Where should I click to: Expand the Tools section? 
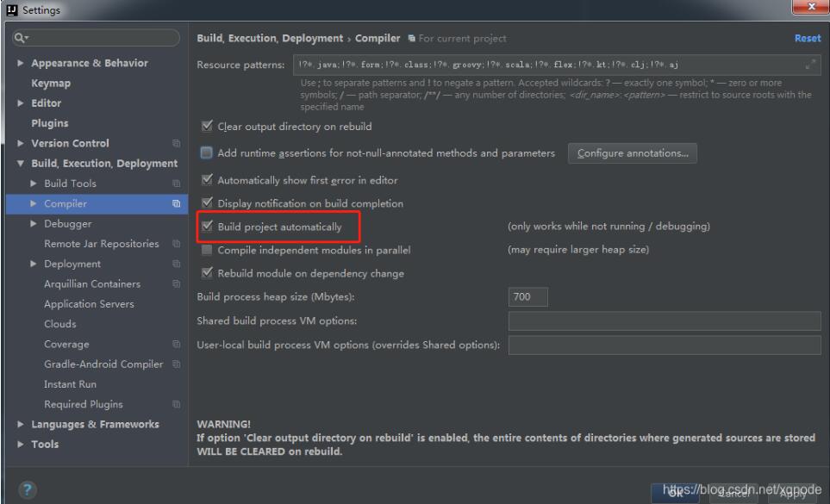20,445
